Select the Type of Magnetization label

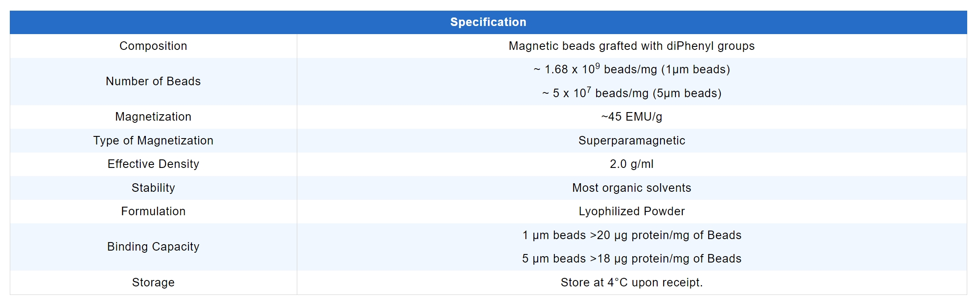coord(153,141)
